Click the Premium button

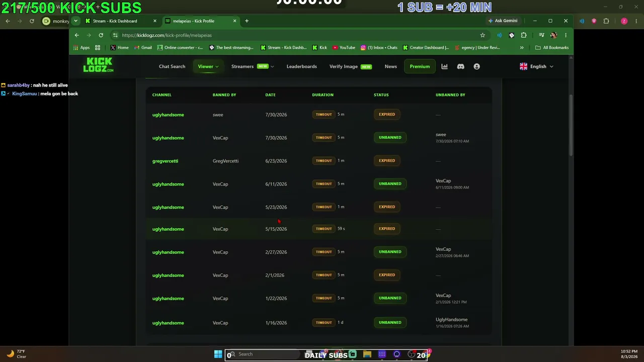pos(420,66)
